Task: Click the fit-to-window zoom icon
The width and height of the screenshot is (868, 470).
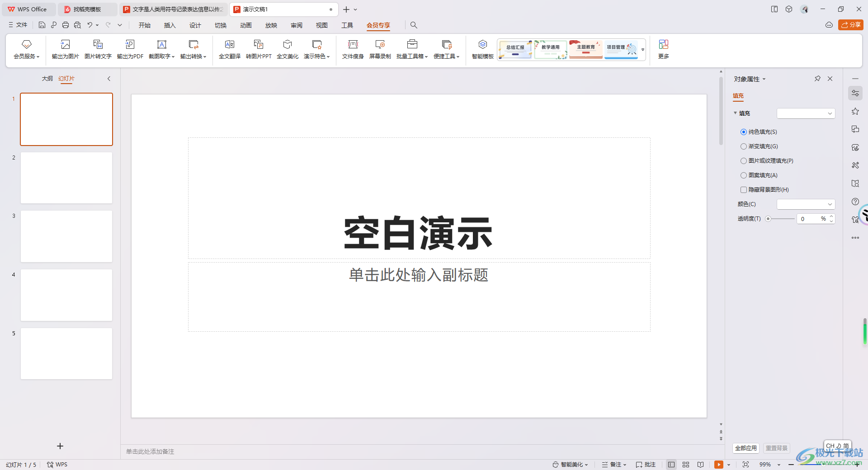Action: (745, 465)
